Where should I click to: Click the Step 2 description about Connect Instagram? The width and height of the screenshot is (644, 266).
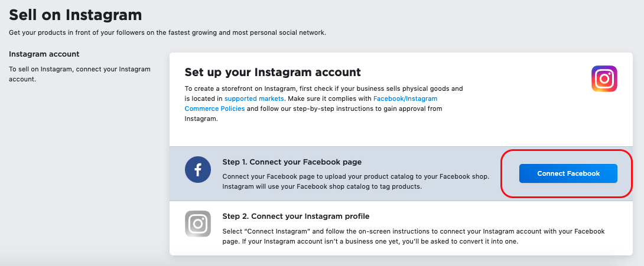[413, 237]
